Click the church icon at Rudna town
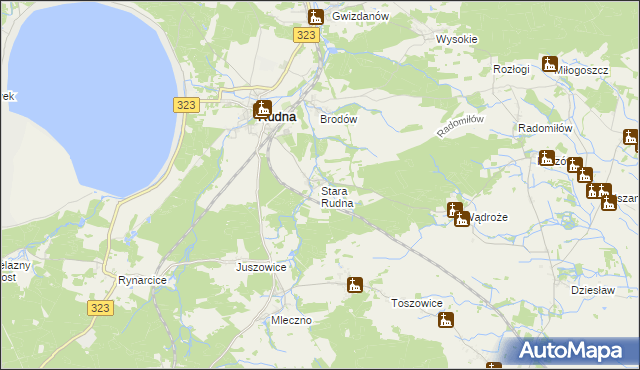Viewport: 640px width, 370px height. point(263,109)
